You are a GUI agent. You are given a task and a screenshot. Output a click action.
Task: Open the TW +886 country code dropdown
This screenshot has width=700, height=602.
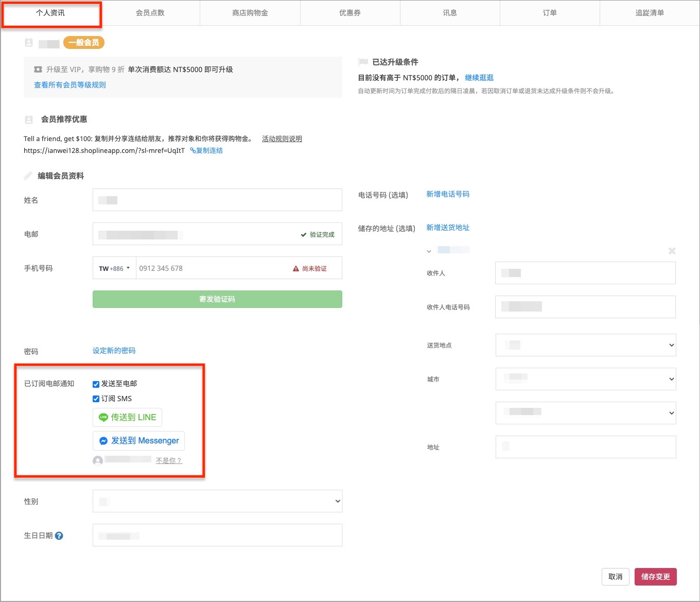click(114, 268)
